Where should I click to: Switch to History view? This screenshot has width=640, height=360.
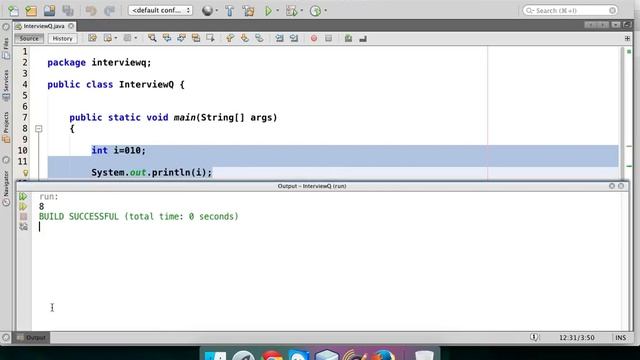[x=62, y=38]
